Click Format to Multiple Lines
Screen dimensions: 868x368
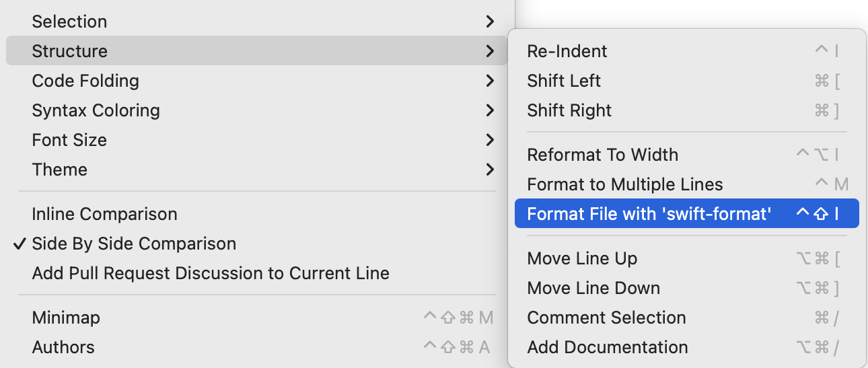coord(624,184)
